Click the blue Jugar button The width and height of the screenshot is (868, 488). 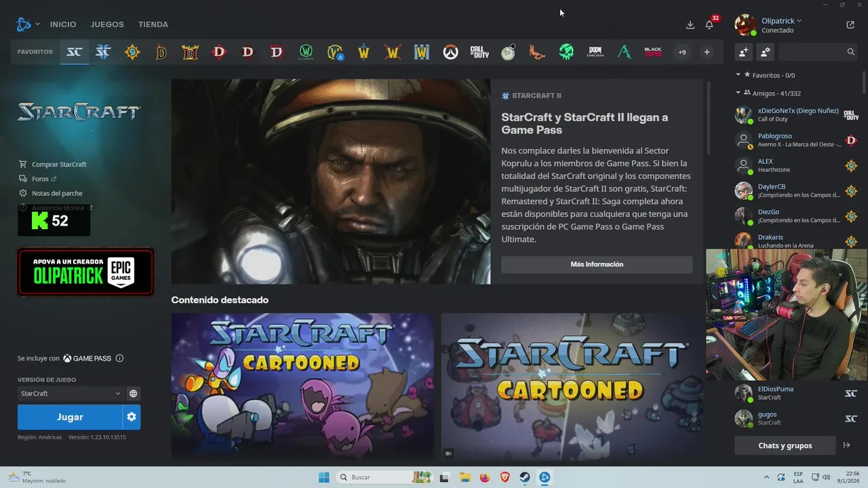[70, 417]
